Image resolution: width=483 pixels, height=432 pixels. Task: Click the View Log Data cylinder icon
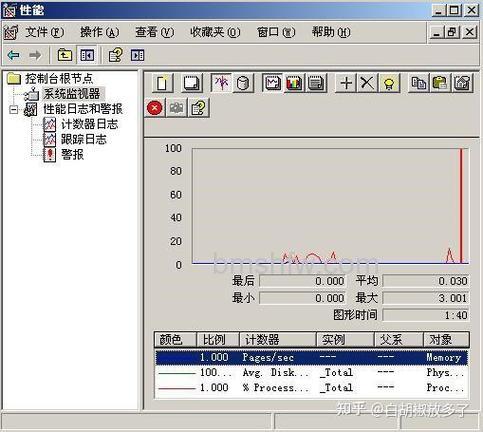(x=243, y=83)
